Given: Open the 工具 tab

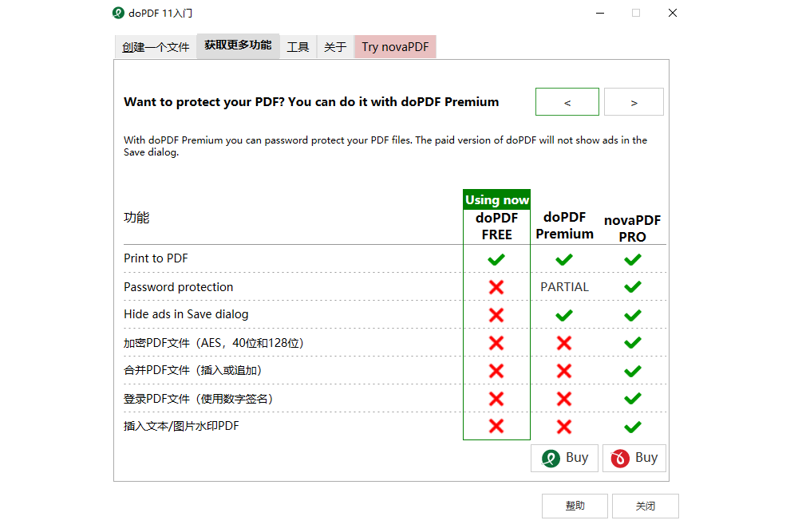Looking at the screenshot, I should 298,46.
